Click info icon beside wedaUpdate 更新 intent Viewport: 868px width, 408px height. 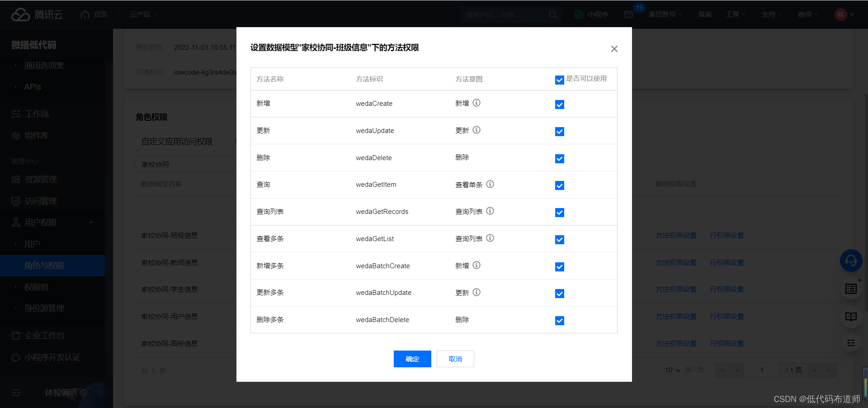tap(476, 130)
